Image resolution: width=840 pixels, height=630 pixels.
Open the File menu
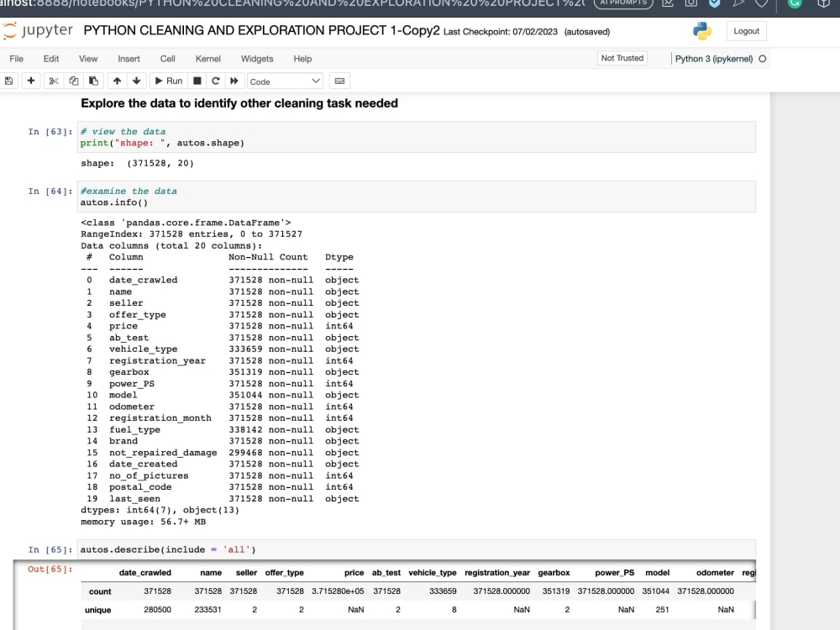point(15,59)
